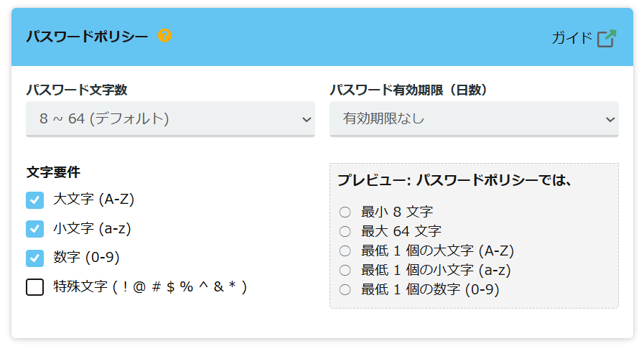This screenshot has height=346, width=644.
Task: Click the 大文字 (A-Z) label text
Action: click(94, 200)
